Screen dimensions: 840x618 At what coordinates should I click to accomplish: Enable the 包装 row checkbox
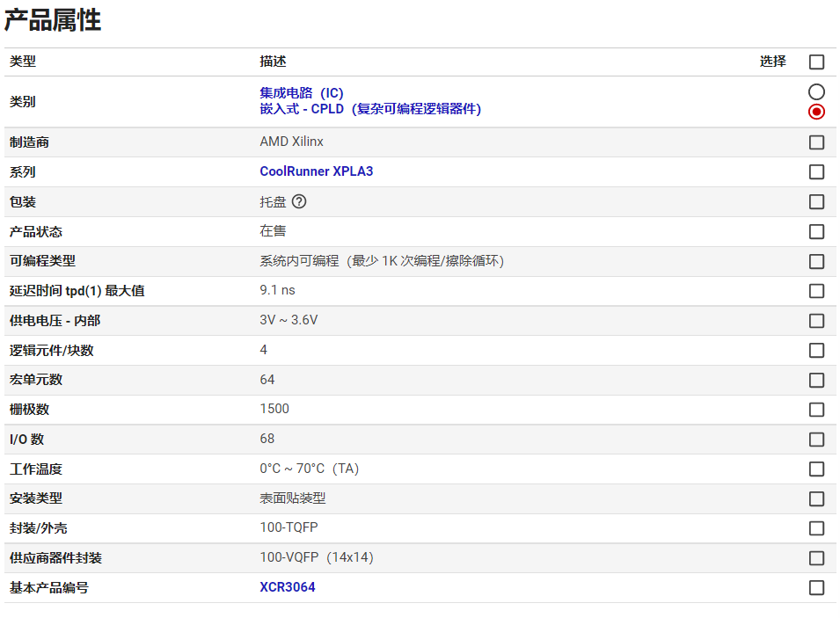(816, 202)
